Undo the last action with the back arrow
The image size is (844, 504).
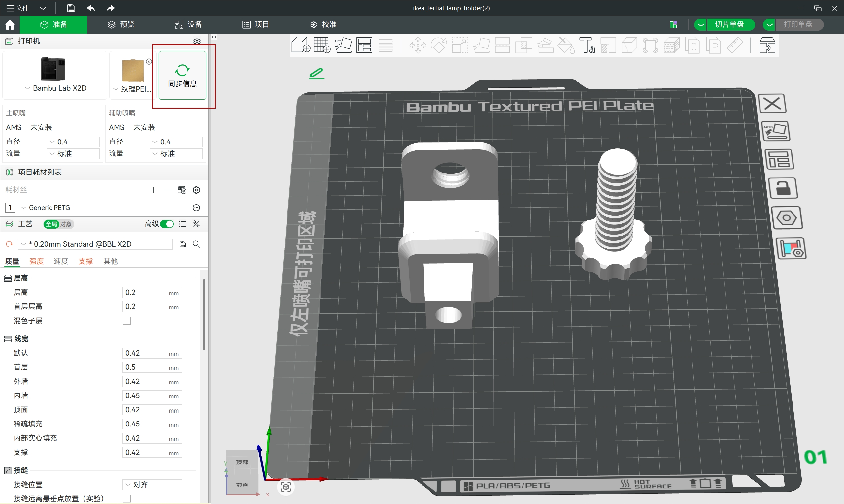tap(91, 8)
